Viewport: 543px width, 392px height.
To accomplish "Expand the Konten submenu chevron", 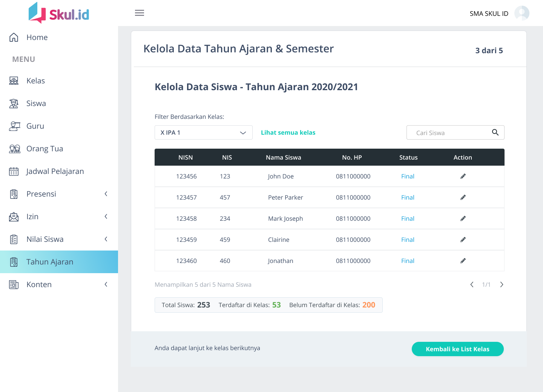I will pos(106,284).
